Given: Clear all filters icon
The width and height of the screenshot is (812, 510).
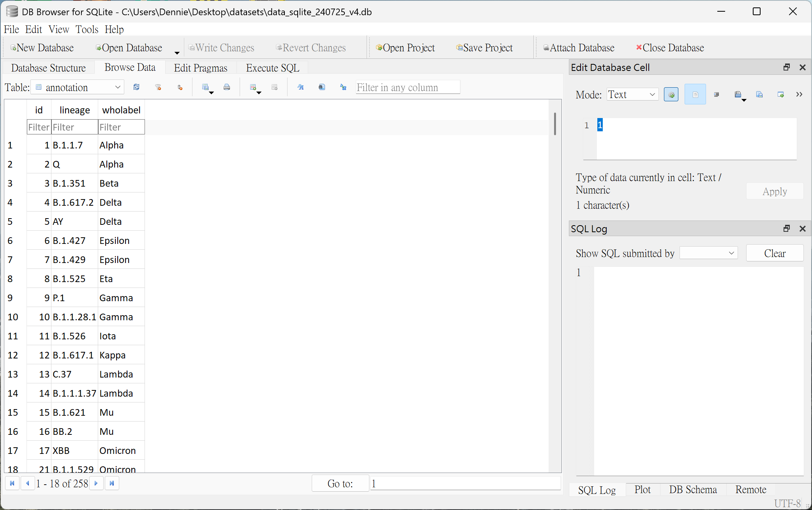Looking at the screenshot, I should tap(158, 87).
